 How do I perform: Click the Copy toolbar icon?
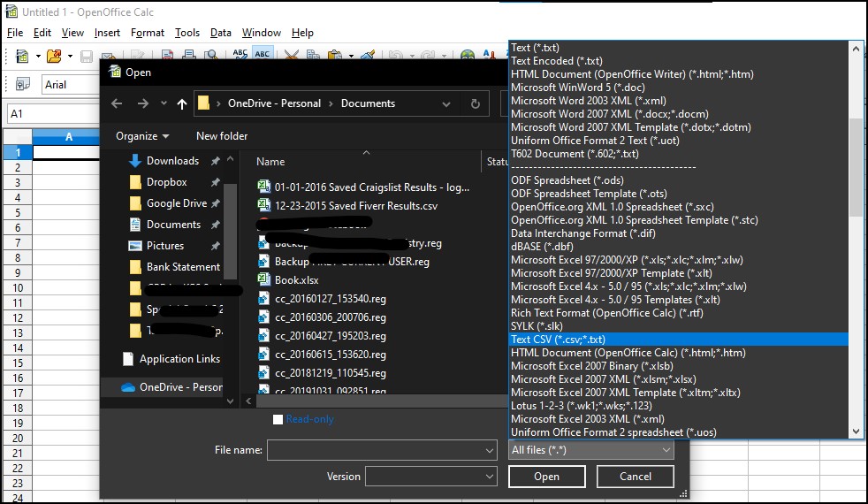pos(313,54)
